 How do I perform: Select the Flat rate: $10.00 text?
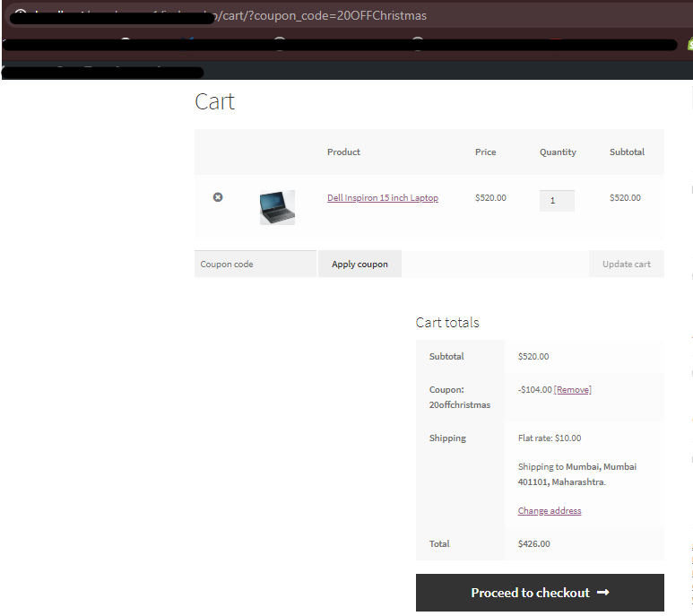(550, 438)
